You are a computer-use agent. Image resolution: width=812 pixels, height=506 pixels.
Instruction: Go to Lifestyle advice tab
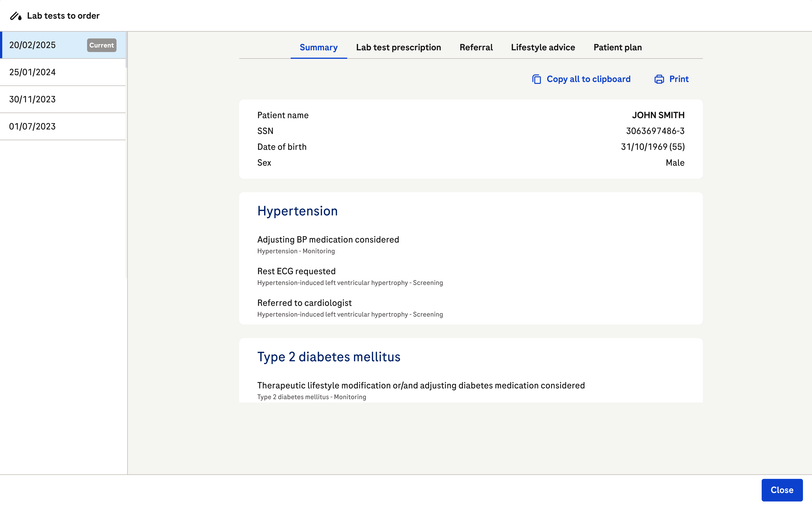point(543,47)
